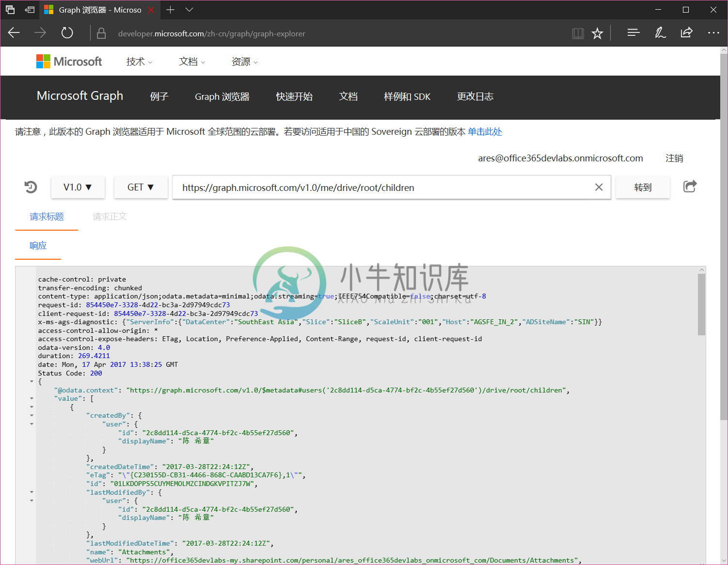Open the GET method dropdown
The width and height of the screenshot is (728, 565).
(x=141, y=187)
